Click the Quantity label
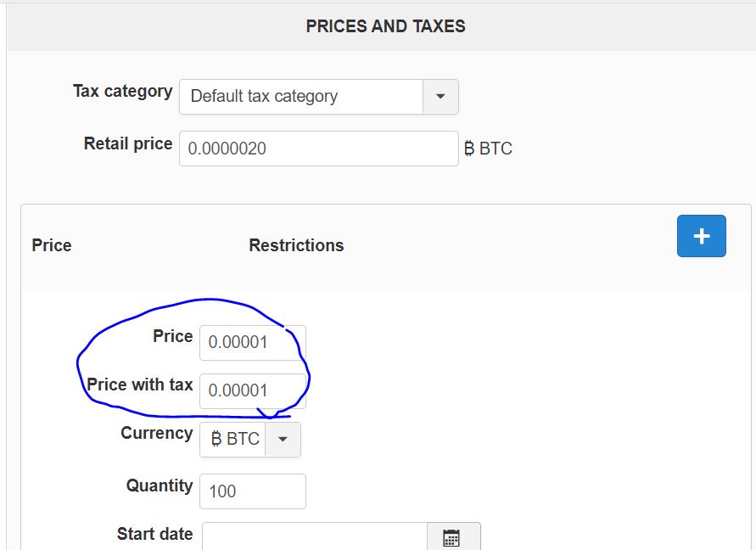 point(160,485)
